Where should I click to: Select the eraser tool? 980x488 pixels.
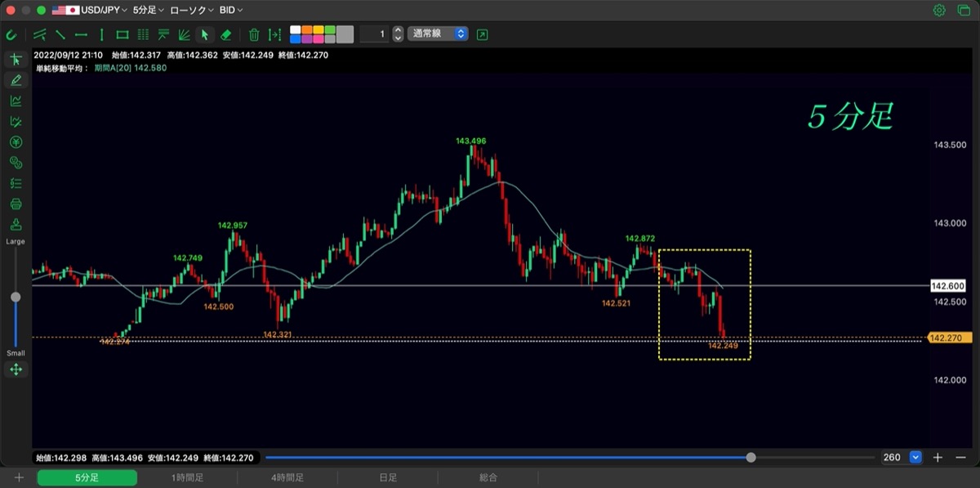[227, 34]
